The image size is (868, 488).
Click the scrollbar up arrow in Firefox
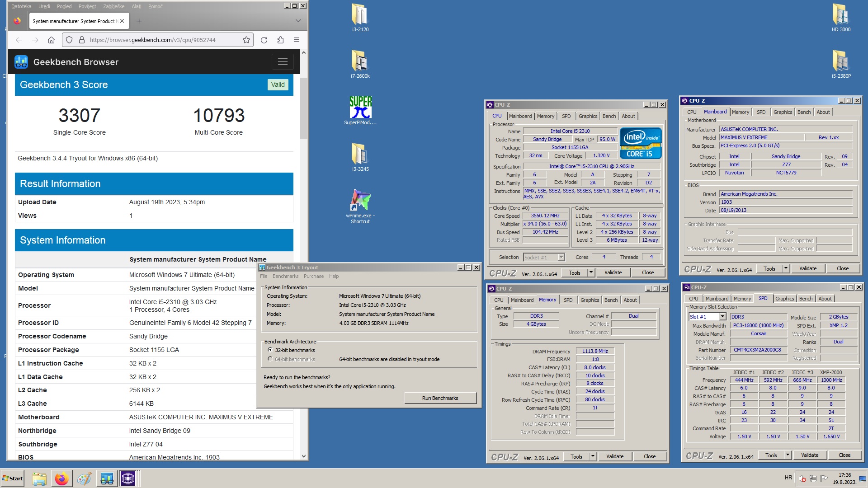pos(304,53)
